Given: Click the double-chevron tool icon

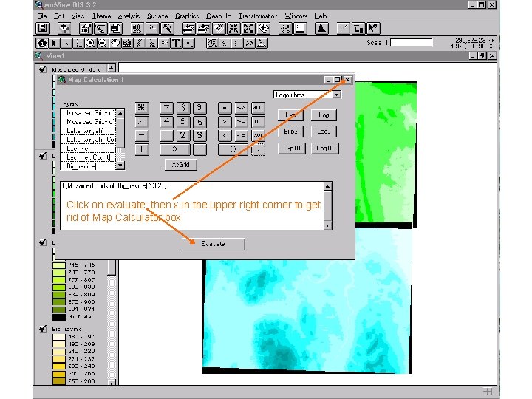Looking at the screenshot, I should (250, 43).
